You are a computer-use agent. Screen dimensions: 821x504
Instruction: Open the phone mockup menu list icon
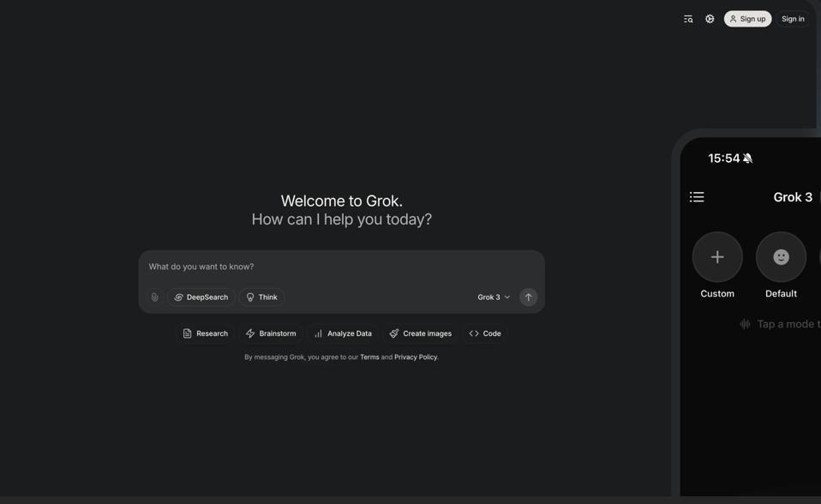point(697,197)
